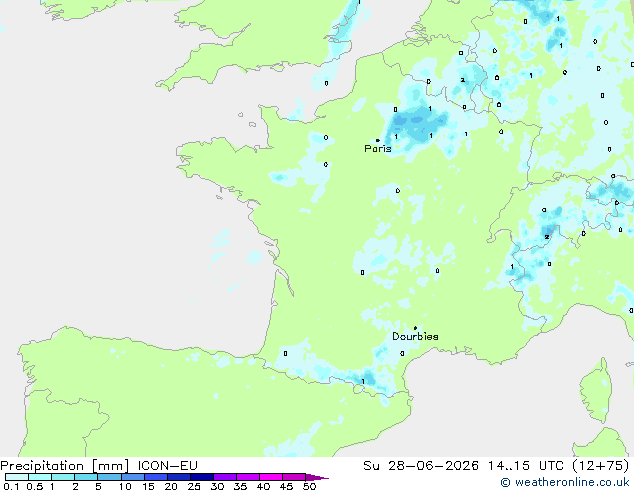Screen dimensions: 634x490
Task: Click the Dourbies city marker dot
Action: 415,328
